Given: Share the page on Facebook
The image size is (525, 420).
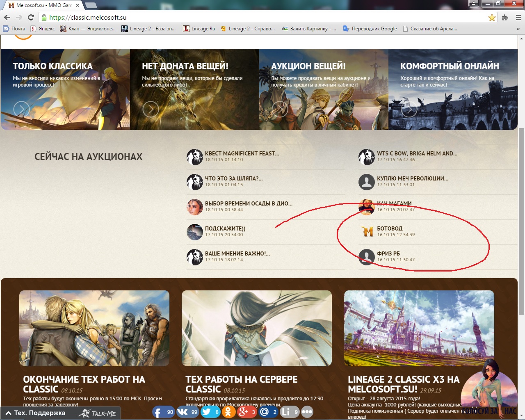Looking at the screenshot, I should click(x=164, y=412).
